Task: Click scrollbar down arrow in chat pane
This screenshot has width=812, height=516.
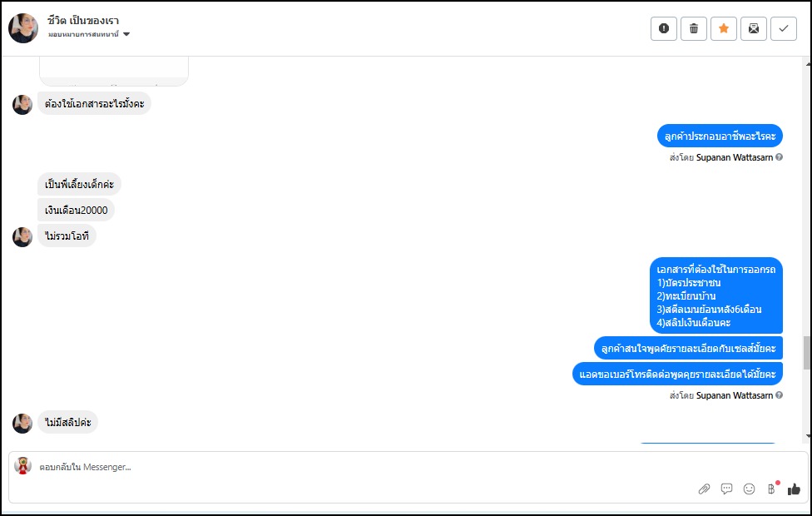Action: coord(808,436)
